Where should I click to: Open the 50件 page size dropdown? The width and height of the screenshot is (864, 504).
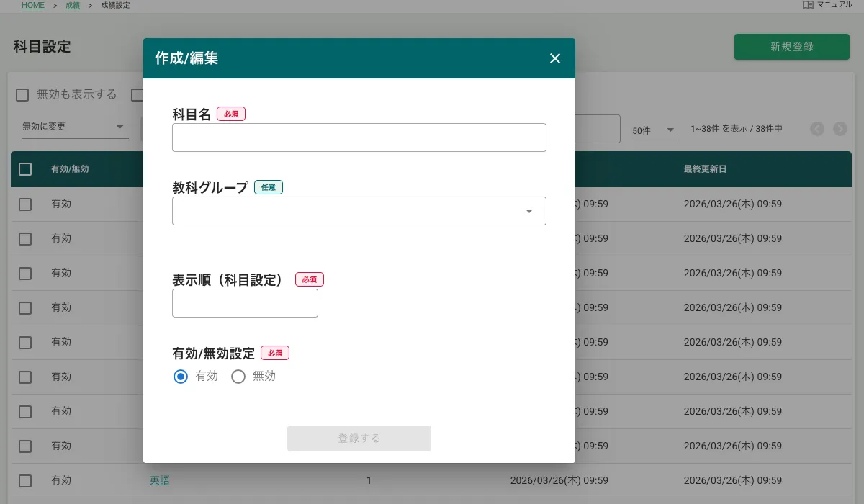(654, 130)
